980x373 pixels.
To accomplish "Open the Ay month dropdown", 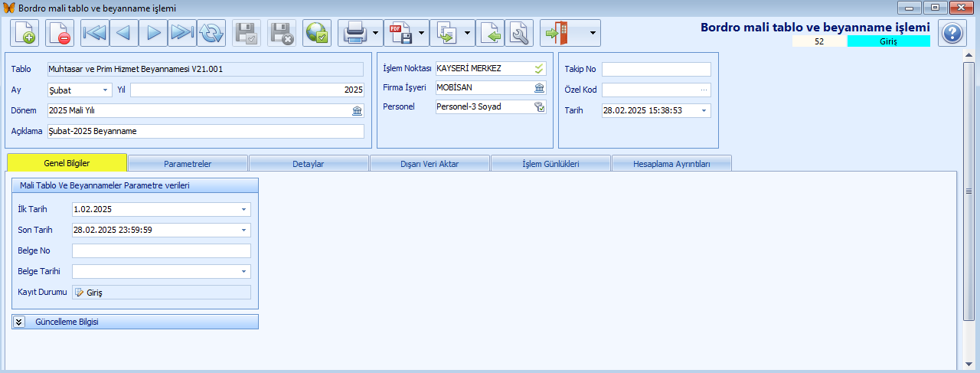I will click(x=105, y=90).
